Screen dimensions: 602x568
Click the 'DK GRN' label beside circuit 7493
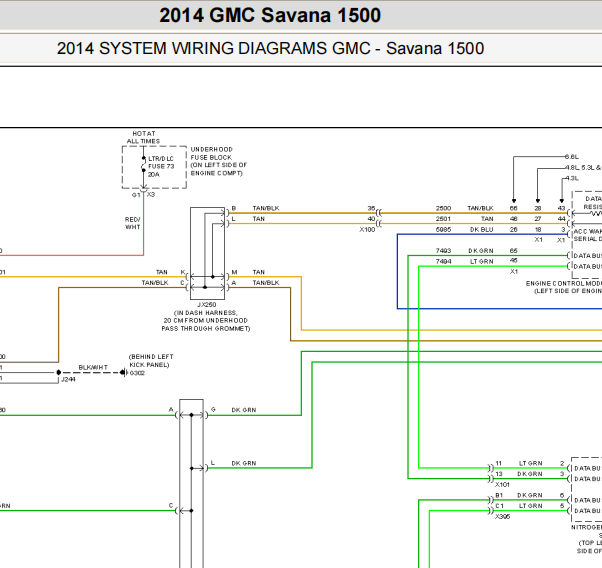(481, 251)
